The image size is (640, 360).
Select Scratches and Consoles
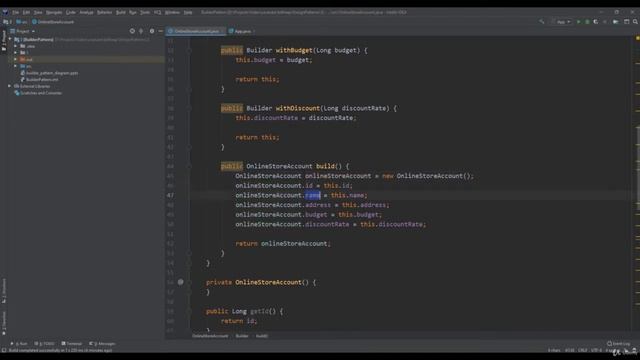tap(38, 93)
